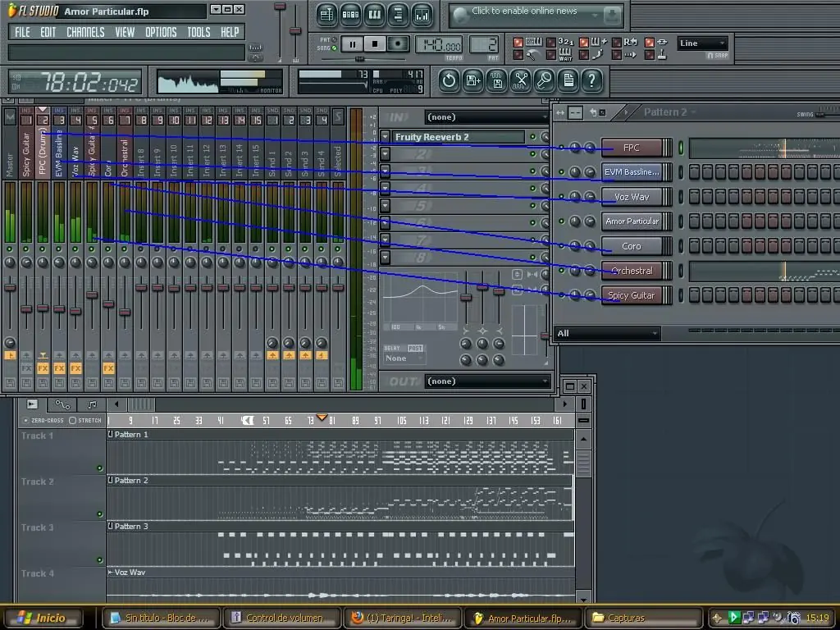Open Inicio start button on taskbar

click(x=42, y=618)
